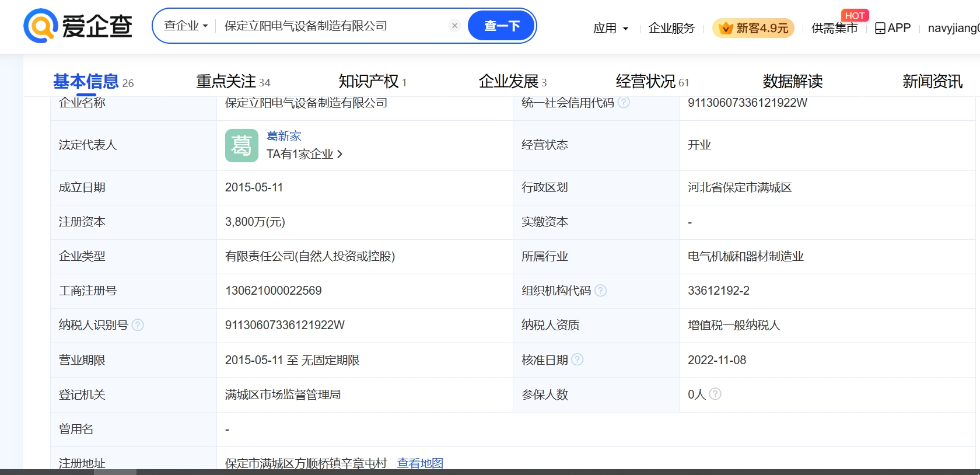The image size is (980, 475).
Task: Select the 工商注册号 130621000022569
Action: [273, 291]
